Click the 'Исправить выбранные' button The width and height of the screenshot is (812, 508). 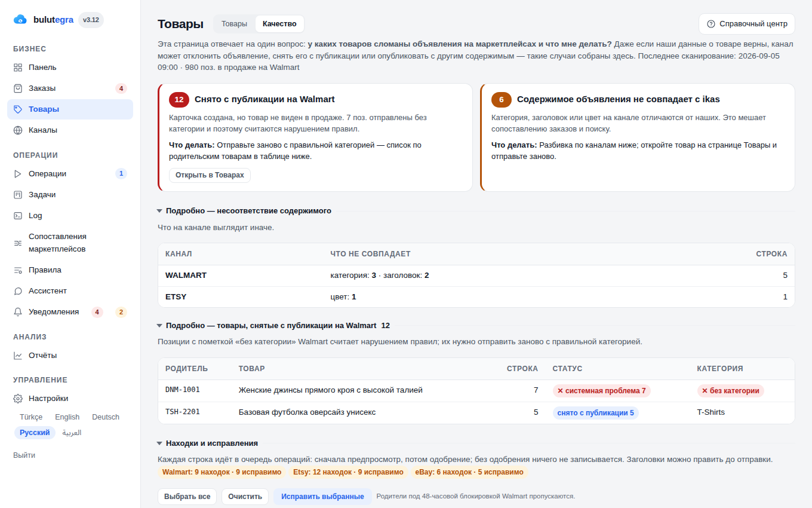click(x=322, y=497)
